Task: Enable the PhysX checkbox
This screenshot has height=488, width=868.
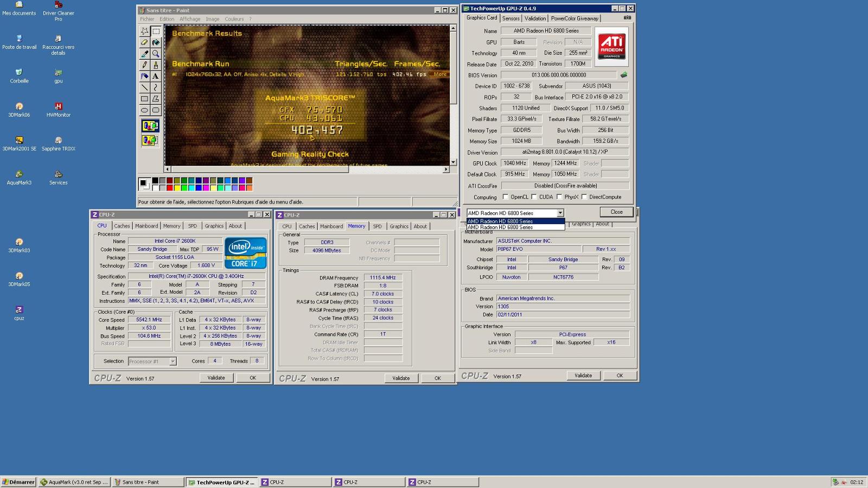Action: (559, 197)
